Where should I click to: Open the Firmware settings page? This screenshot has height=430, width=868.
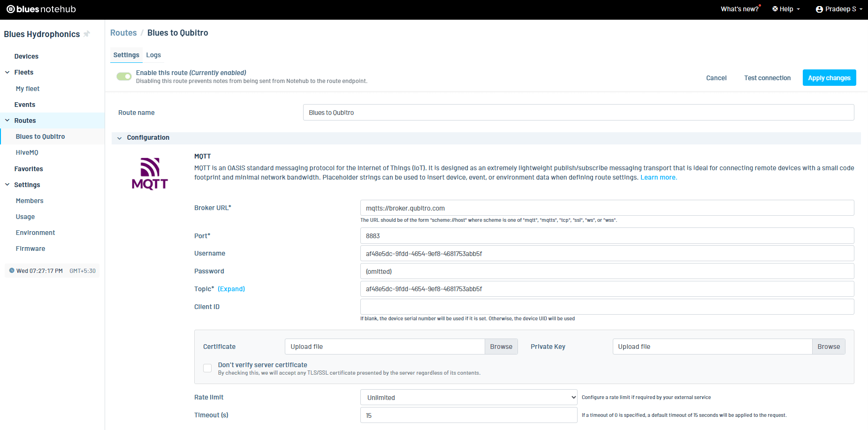(x=30, y=249)
